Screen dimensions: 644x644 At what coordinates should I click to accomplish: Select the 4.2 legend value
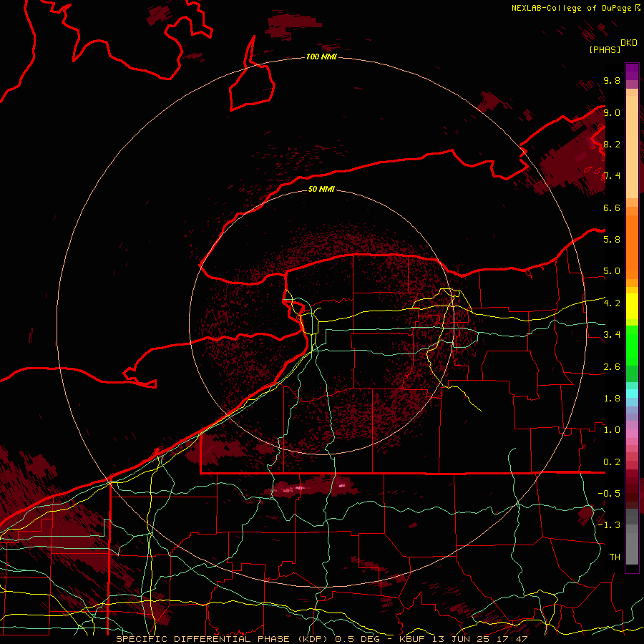pos(612,303)
